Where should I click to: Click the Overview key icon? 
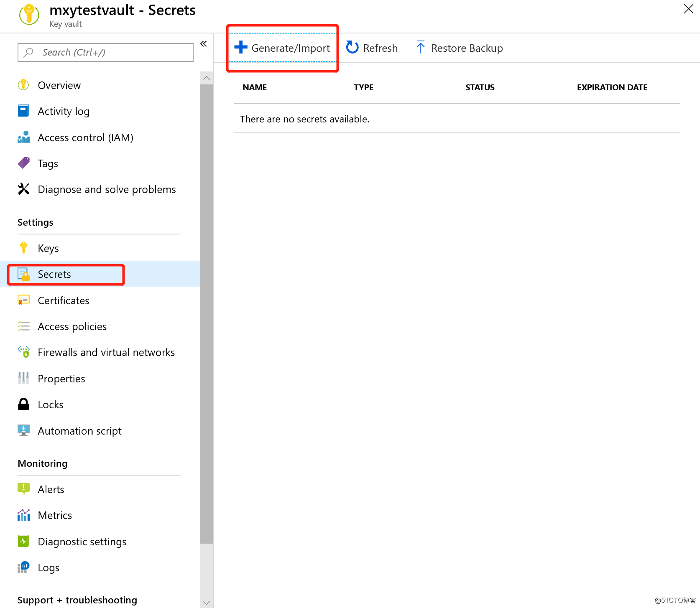(23, 85)
